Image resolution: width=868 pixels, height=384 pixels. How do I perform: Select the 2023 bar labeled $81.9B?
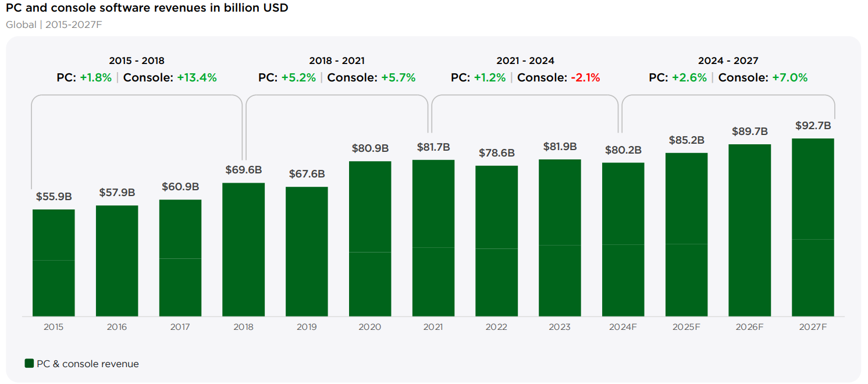(x=560, y=238)
